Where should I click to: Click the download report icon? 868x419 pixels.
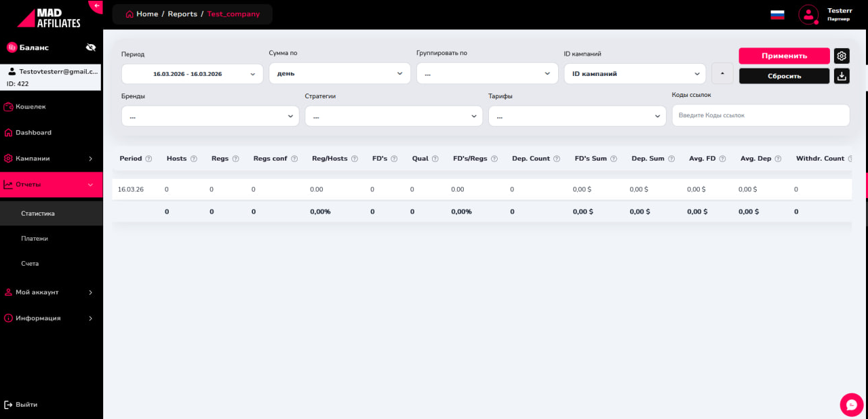click(842, 76)
